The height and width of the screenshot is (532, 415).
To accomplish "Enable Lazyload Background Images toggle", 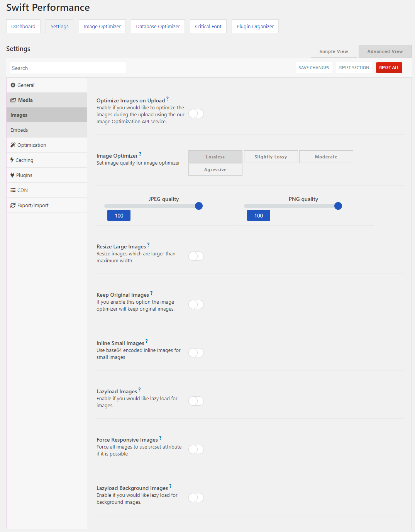I will click(196, 498).
